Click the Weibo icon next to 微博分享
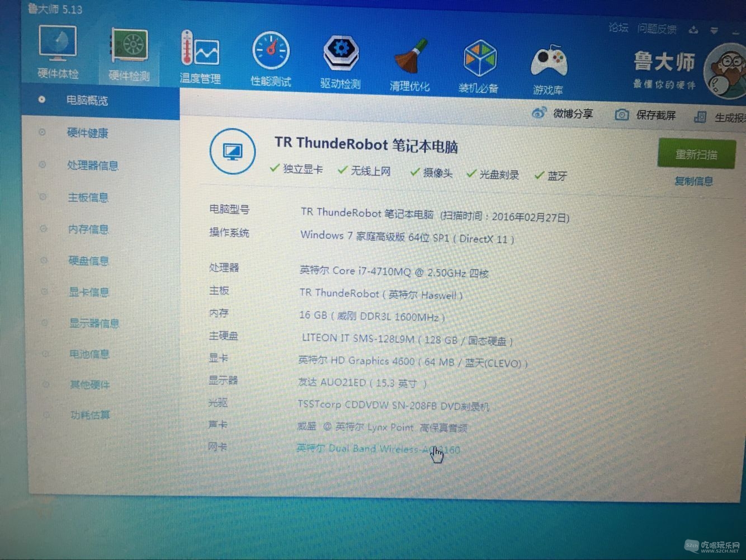Screen dimensions: 746x560 [x=539, y=112]
